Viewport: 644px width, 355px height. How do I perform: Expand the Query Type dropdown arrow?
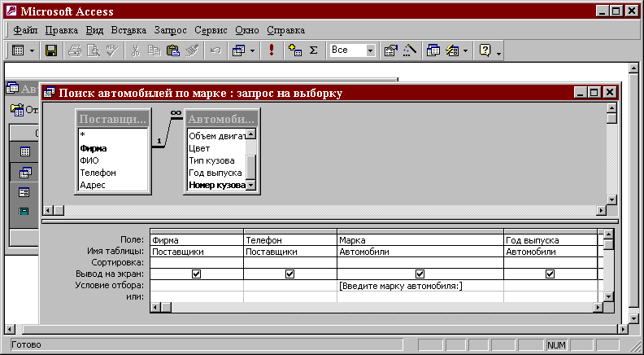coord(252,51)
